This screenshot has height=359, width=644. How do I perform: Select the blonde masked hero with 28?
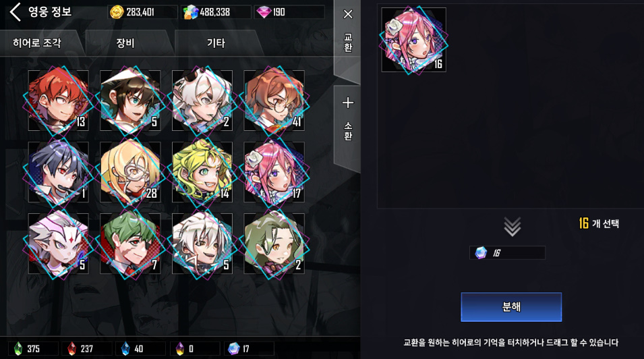[x=130, y=172]
